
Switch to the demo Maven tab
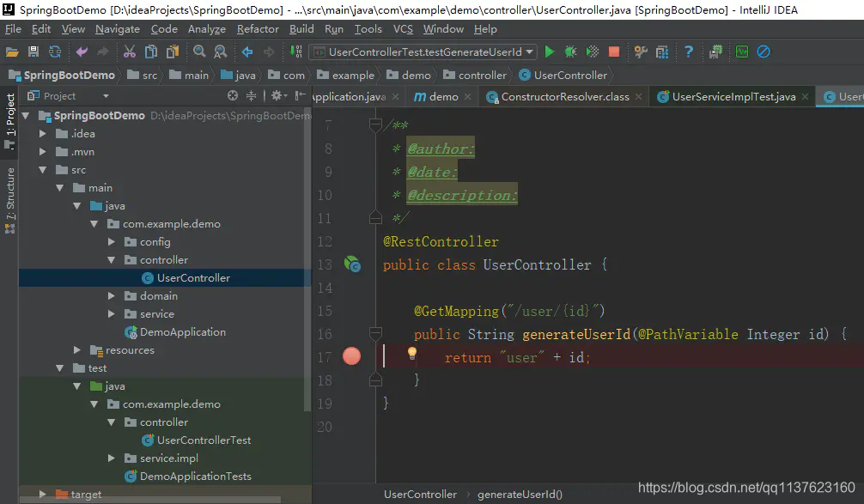[443, 97]
